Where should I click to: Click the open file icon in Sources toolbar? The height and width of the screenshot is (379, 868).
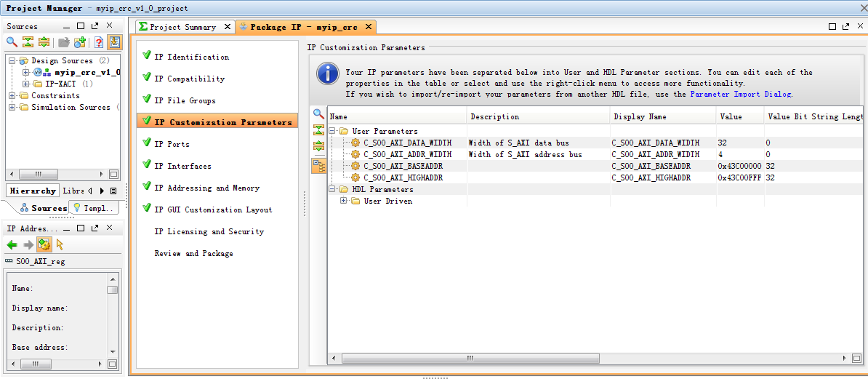click(64, 42)
